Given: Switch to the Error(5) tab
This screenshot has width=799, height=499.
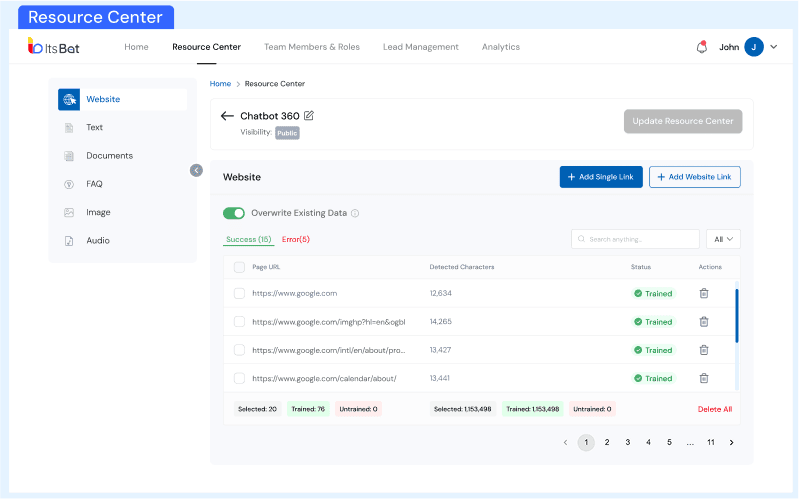Looking at the screenshot, I should pyautogui.click(x=296, y=239).
